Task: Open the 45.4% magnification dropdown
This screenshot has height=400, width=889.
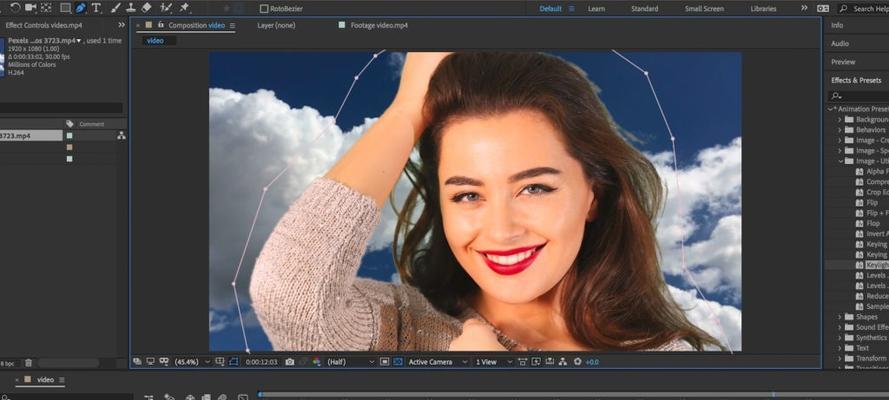Action: [193, 361]
